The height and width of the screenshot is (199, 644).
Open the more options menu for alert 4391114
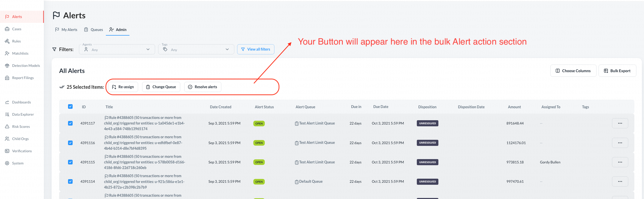click(620, 181)
